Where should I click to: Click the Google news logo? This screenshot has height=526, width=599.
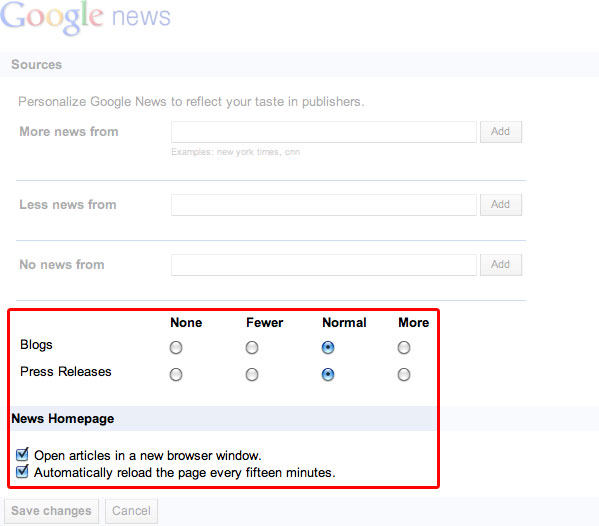point(86,17)
